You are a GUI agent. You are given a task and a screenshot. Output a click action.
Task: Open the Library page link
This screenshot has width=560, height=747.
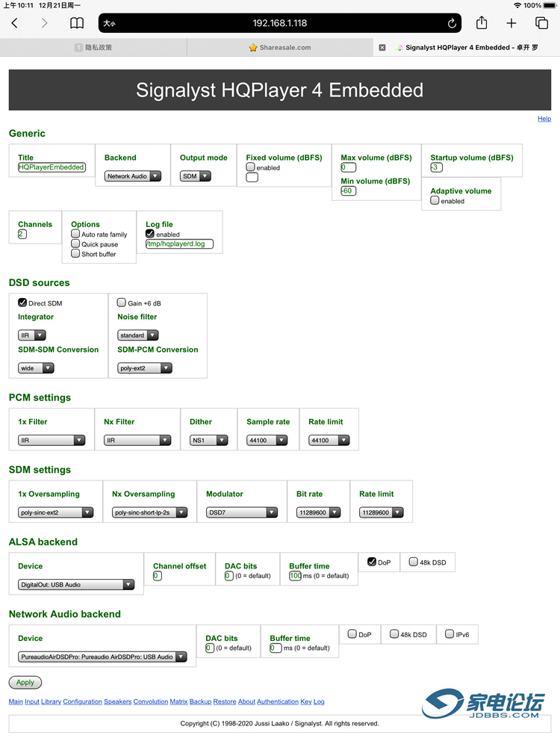tap(51, 701)
